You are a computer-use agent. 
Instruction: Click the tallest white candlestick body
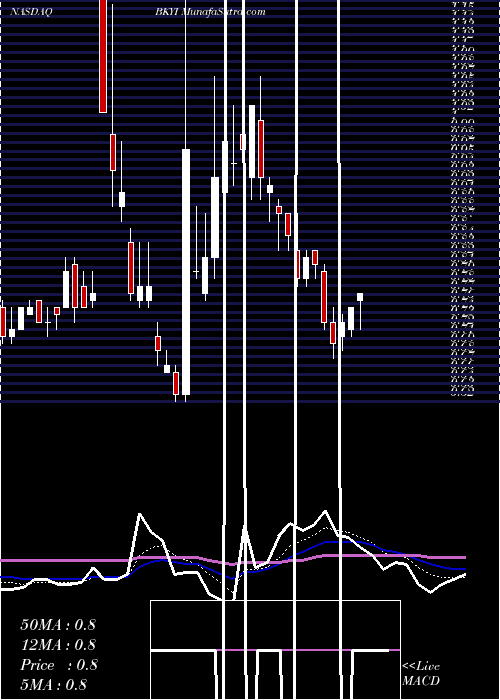pos(186,272)
